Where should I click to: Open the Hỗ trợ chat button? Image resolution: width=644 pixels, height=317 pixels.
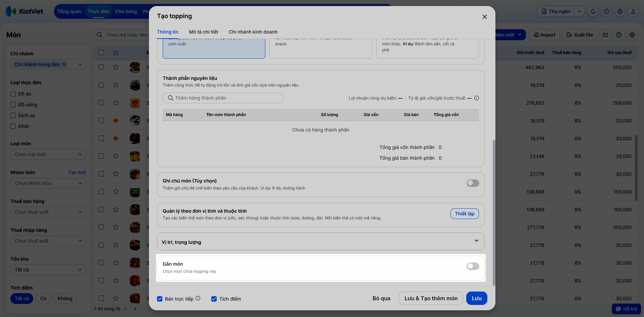pos(626,309)
